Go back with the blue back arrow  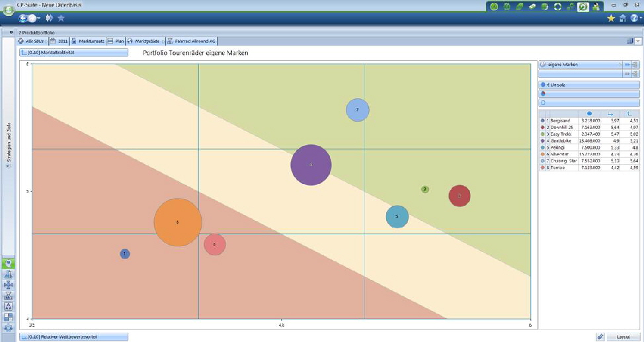23,18
